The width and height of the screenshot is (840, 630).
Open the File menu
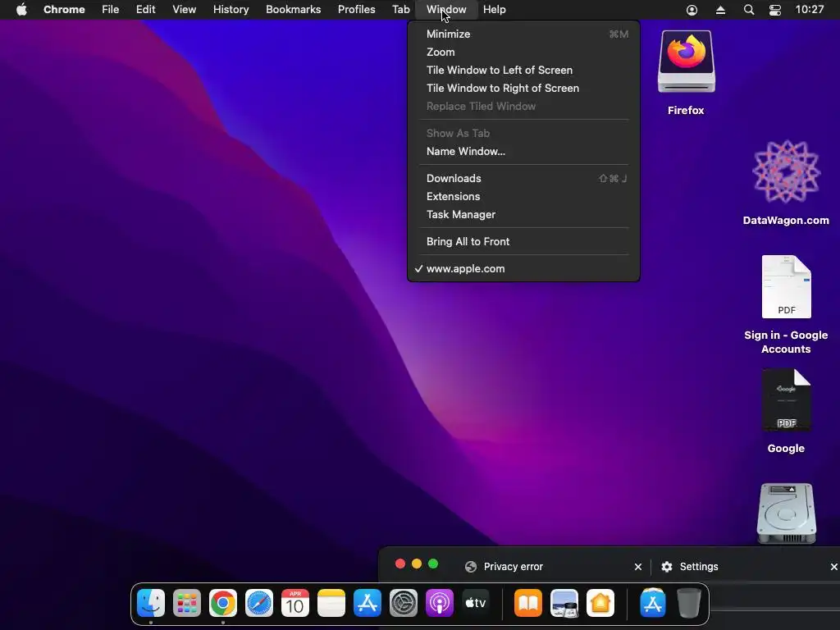111,10
